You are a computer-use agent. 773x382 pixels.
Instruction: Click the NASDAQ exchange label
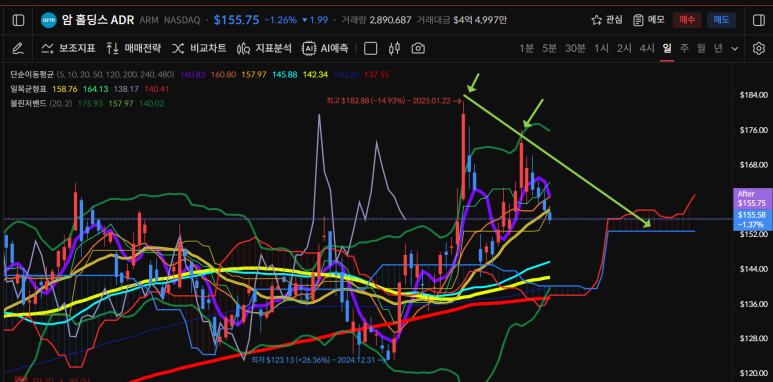(x=182, y=20)
